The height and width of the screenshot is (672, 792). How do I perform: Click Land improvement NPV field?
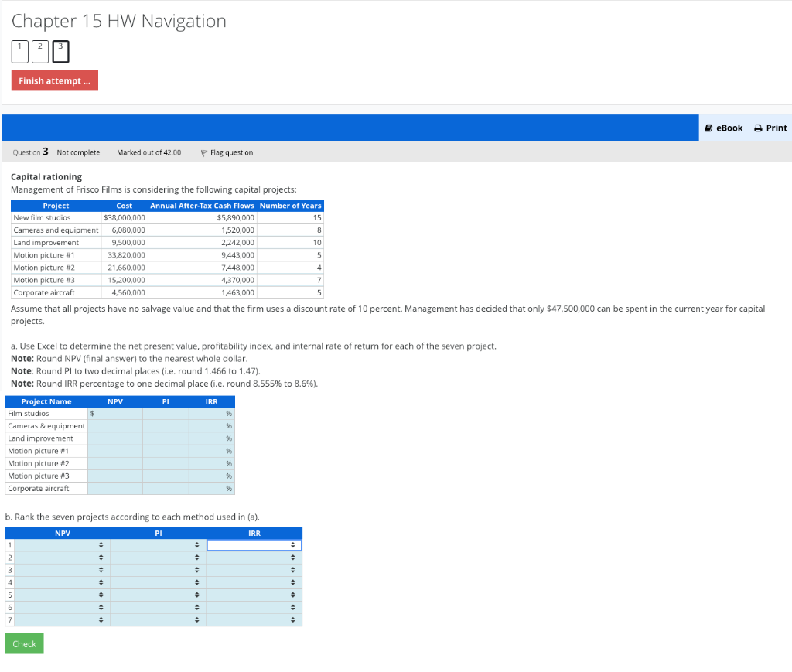(x=115, y=438)
